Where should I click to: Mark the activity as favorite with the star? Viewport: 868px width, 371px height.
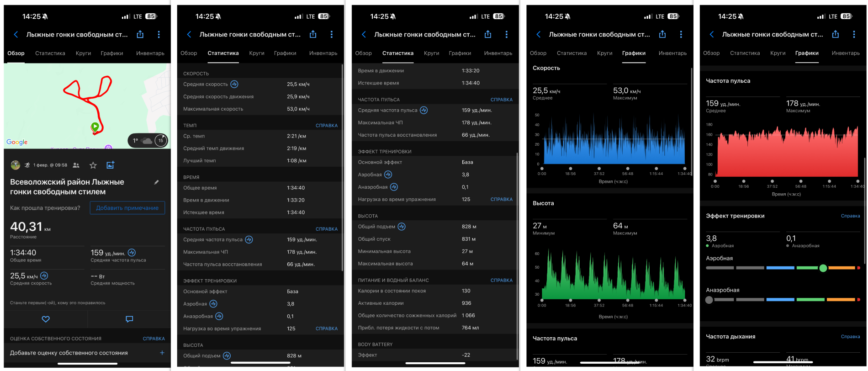tap(93, 165)
